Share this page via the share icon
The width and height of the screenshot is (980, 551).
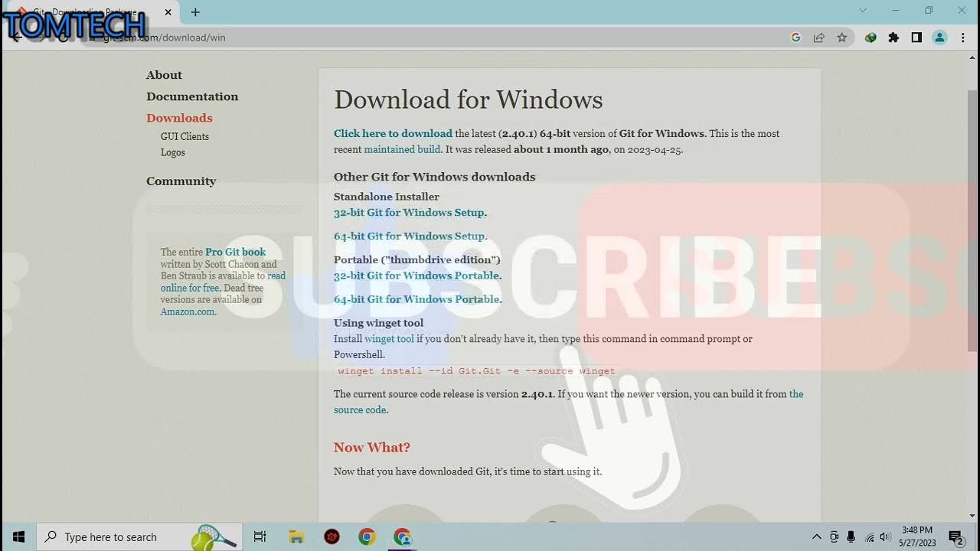pyautogui.click(x=819, y=37)
